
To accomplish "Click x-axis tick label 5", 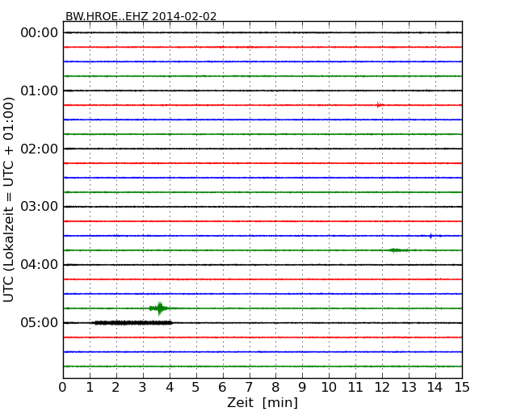I will tap(196, 388).
